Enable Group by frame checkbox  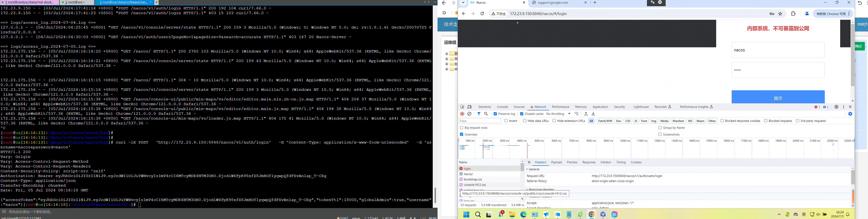[660, 128]
